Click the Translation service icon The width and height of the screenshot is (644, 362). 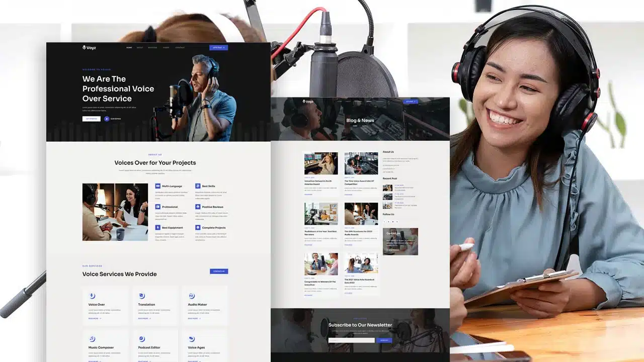142,296
